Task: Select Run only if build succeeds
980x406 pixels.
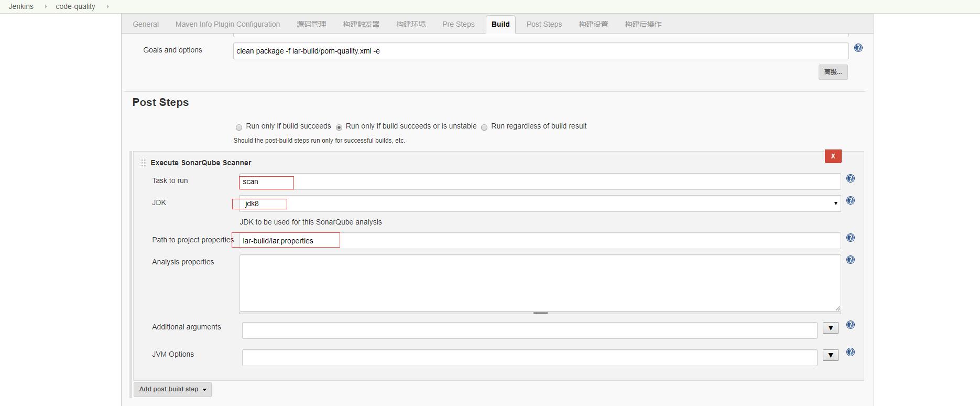Action: 239,127
